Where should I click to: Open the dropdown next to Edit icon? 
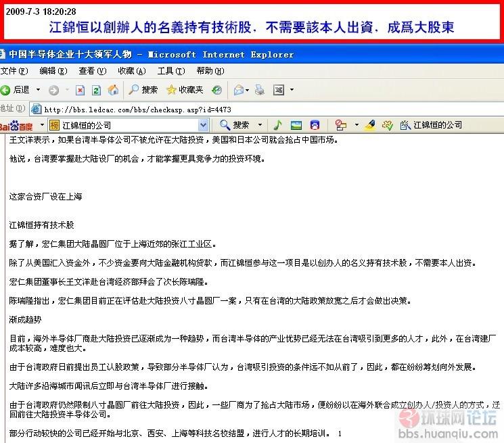click(x=292, y=90)
